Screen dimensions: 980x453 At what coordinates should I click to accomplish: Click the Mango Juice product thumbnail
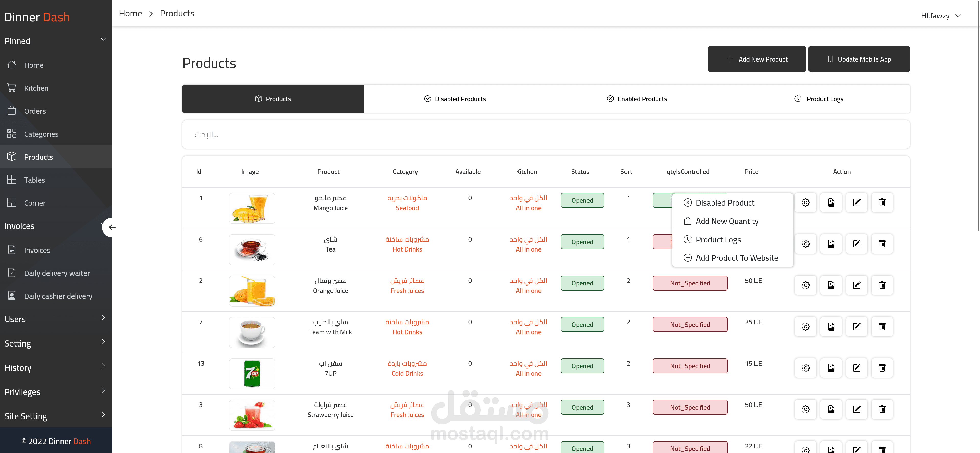pos(252,208)
